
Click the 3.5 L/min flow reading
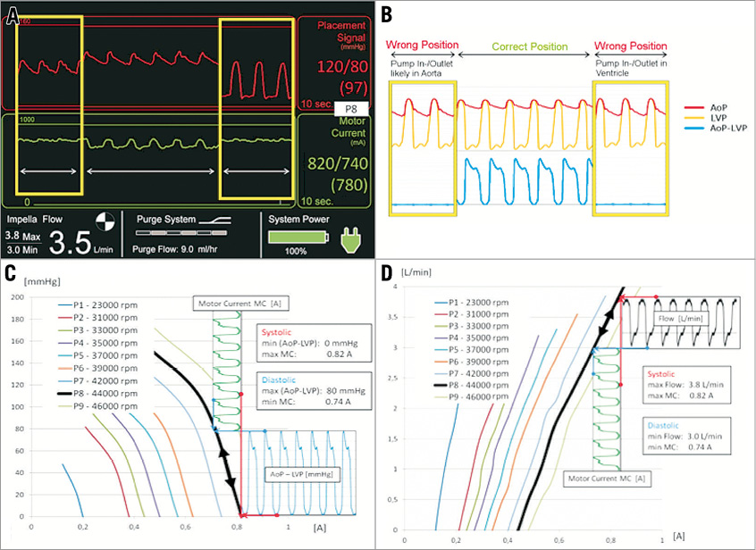(x=73, y=243)
